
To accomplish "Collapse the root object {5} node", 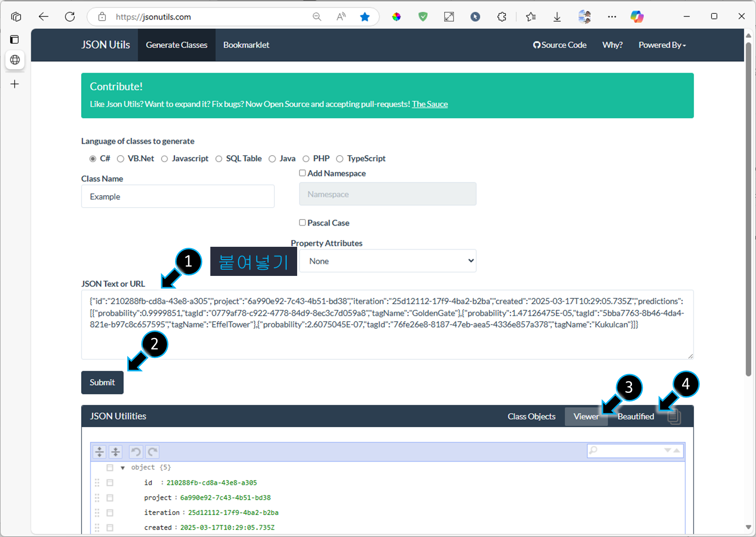I will (123, 468).
